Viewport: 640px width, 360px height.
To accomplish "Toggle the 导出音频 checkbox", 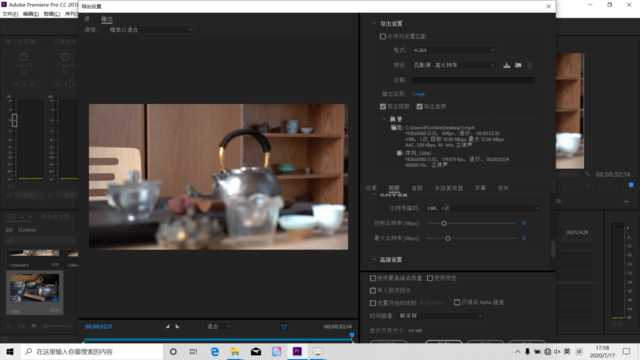I will (x=420, y=107).
